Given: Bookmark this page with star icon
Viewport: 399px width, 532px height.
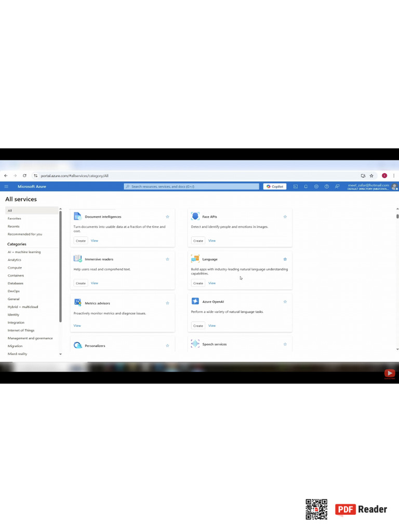Looking at the screenshot, I should (371, 176).
